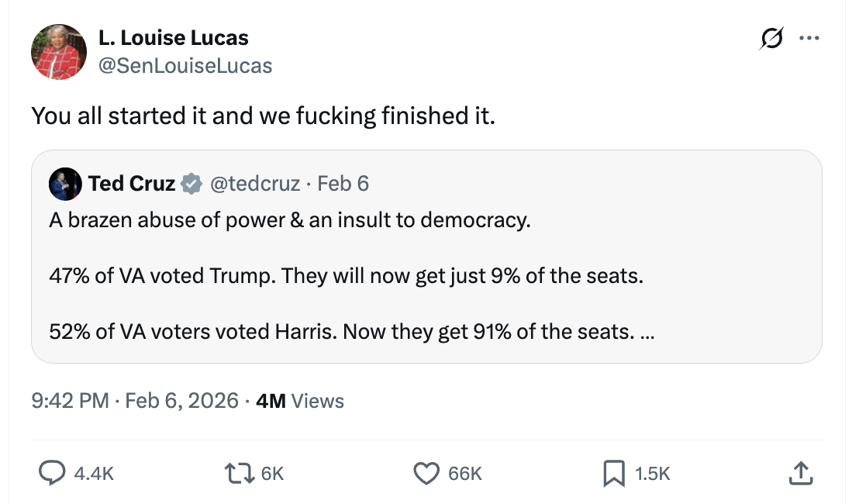Click Ted Cruz's small avatar
The height and width of the screenshot is (504, 859).
pos(64,184)
